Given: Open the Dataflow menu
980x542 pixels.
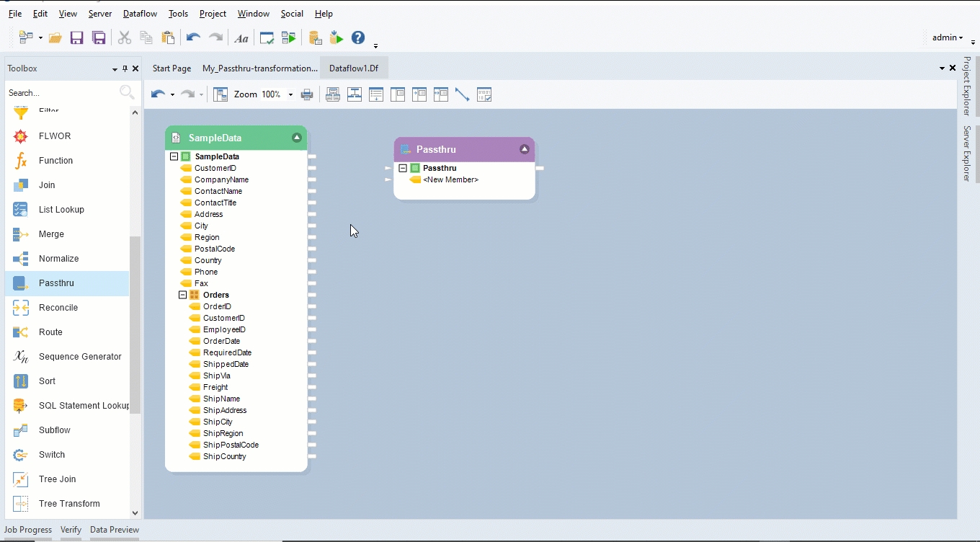Looking at the screenshot, I should pyautogui.click(x=141, y=14).
